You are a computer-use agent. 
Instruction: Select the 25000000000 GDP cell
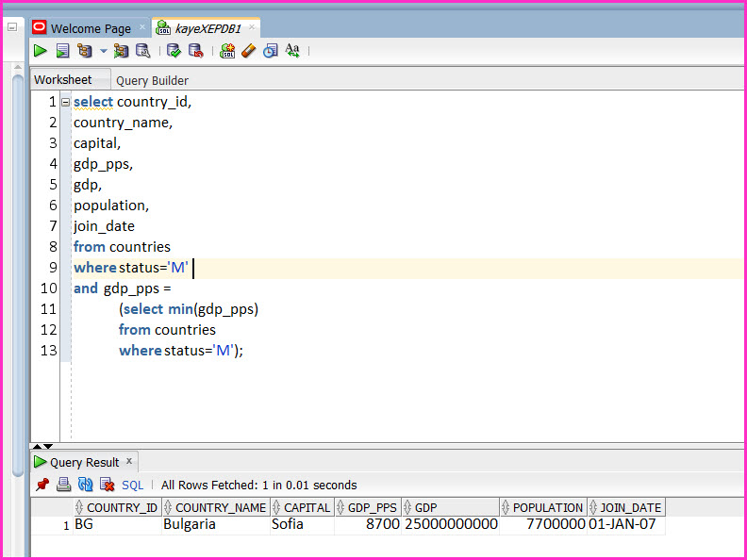[x=451, y=524]
